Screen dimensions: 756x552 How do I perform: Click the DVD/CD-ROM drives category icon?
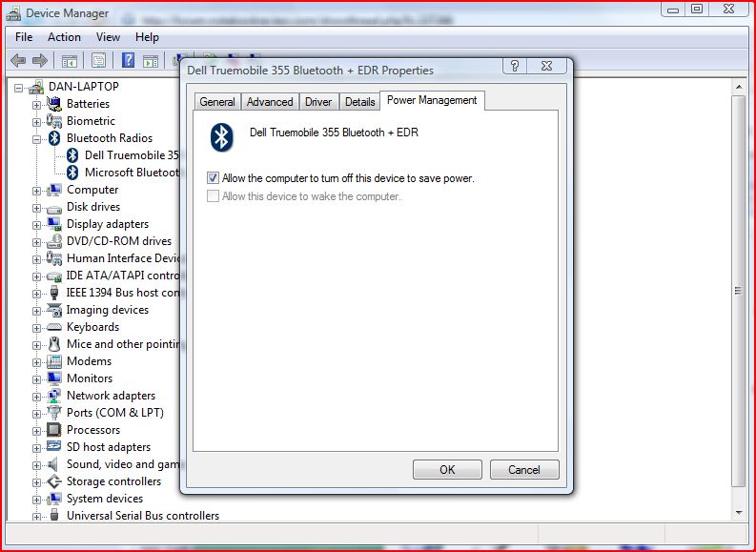[54, 241]
